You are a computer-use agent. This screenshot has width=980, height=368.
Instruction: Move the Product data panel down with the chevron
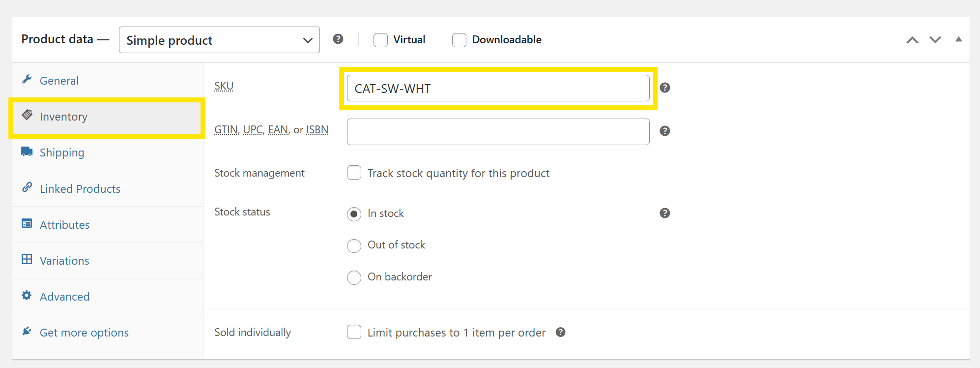click(x=935, y=40)
